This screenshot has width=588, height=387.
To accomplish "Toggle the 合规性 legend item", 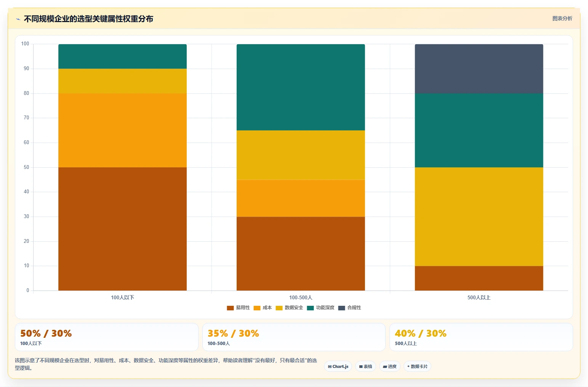I will click(x=349, y=308).
